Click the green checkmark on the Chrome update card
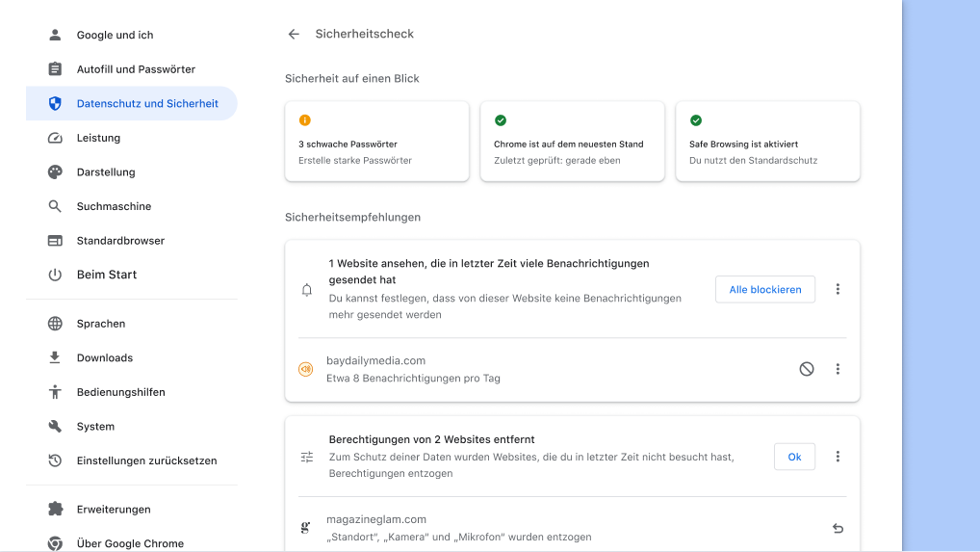Viewport: 980px width, 552px height. (x=501, y=120)
